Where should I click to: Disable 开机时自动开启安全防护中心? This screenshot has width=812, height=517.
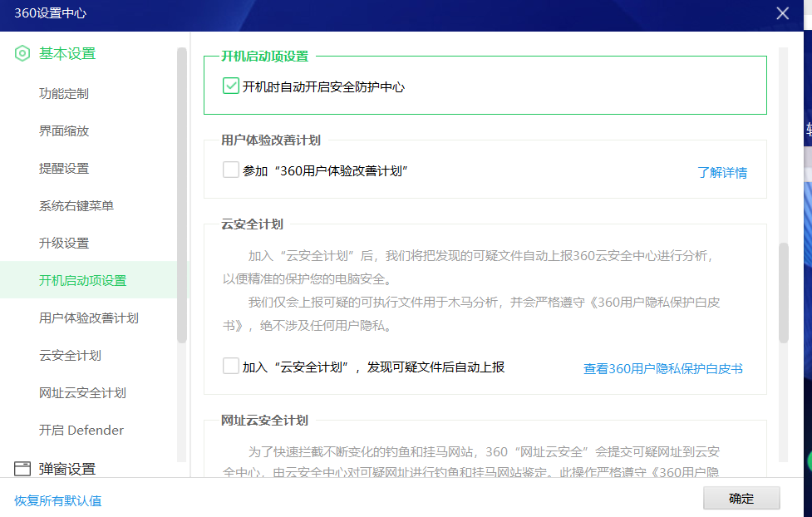[x=230, y=86]
